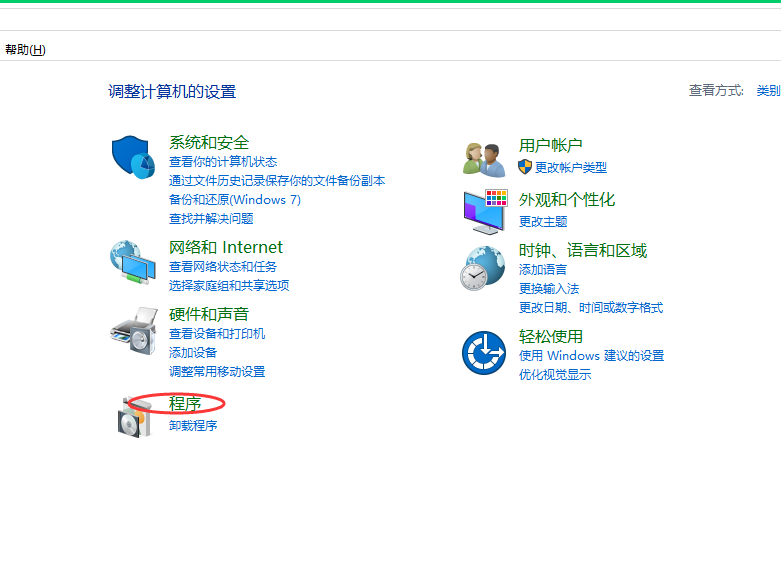Open the 时钟、语言和区域 clock globe icon

[483, 268]
